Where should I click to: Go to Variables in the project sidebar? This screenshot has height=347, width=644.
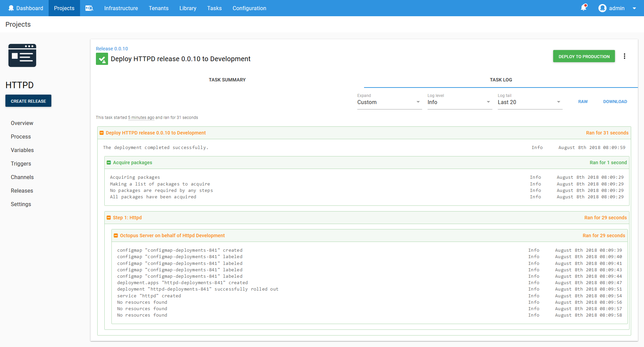click(x=22, y=150)
